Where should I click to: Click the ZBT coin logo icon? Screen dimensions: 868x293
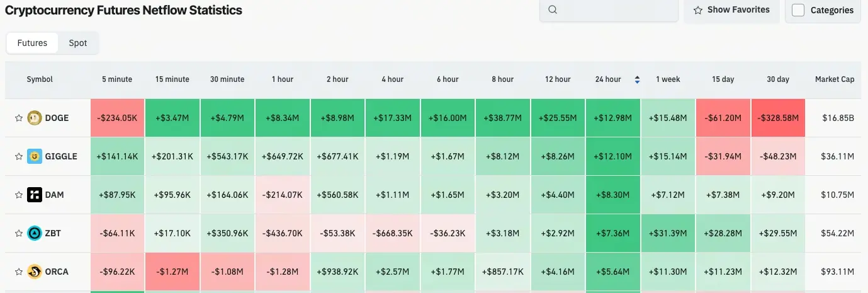click(35, 233)
